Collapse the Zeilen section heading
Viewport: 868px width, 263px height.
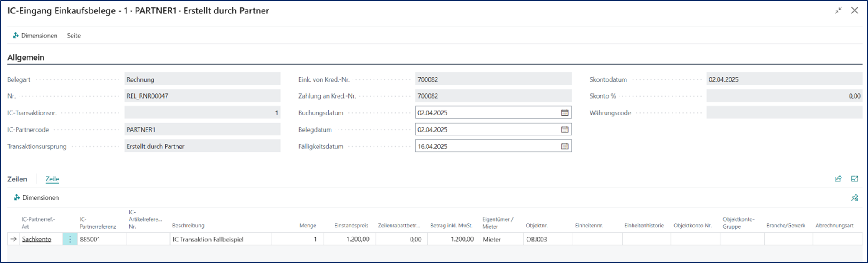tap(17, 179)
